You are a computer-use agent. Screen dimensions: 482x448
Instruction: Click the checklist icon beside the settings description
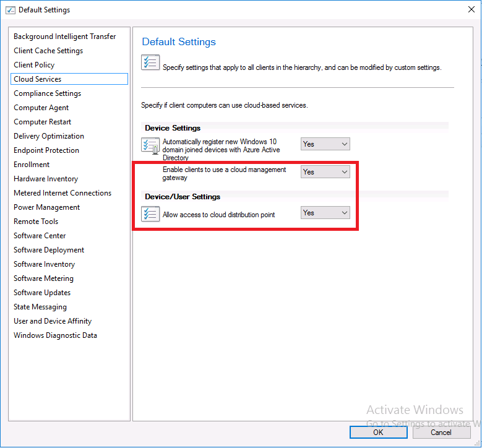[x=150, y=62]
